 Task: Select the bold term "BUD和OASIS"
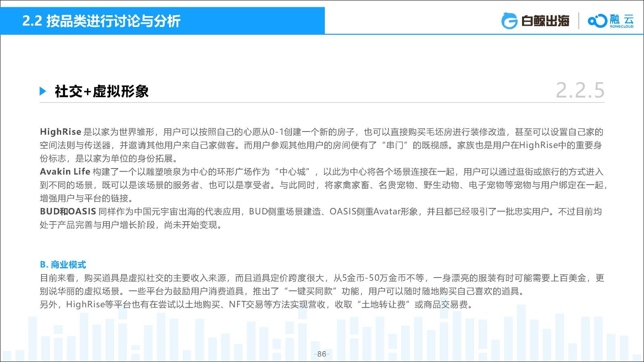tap(68, 212)
